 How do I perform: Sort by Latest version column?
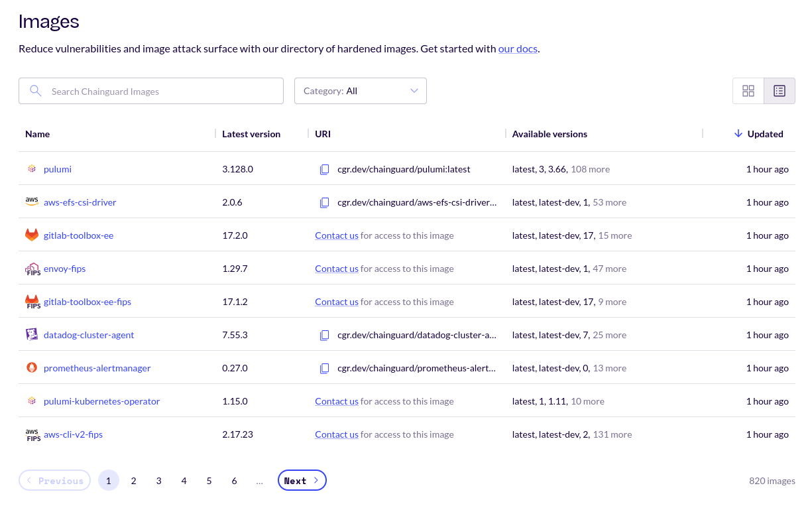(x=251, y=134)
